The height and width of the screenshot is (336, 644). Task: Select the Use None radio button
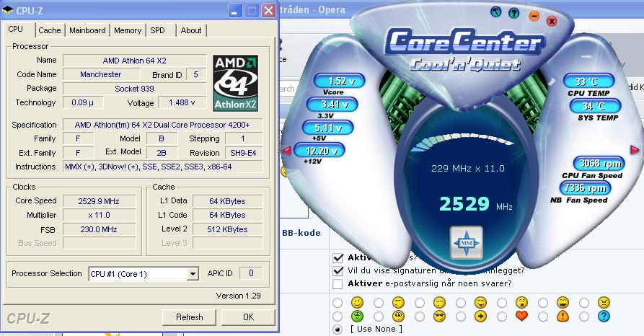click(338, 330)
